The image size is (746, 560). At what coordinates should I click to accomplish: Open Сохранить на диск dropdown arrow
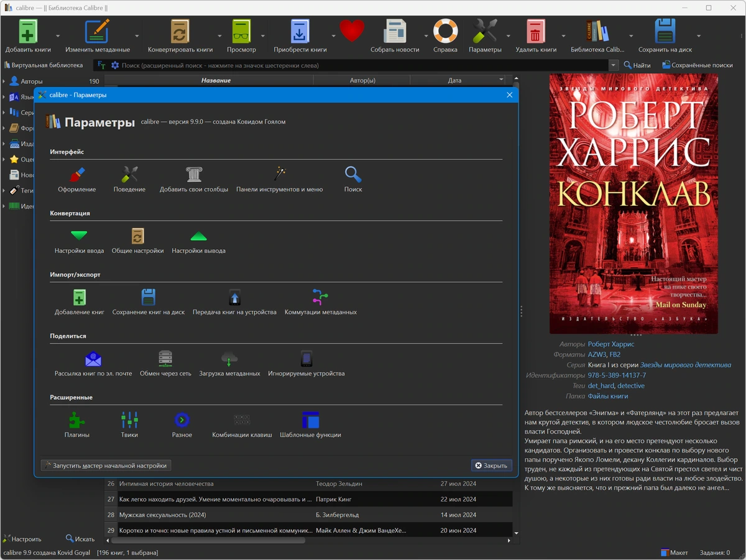pos(699,36)
